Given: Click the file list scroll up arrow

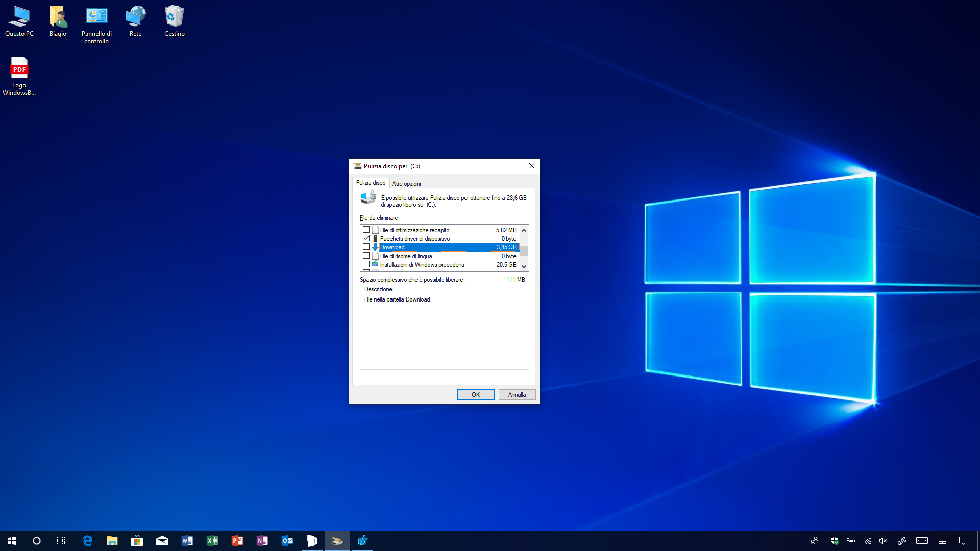Looking at the screenshot, I should coord(524,230).
